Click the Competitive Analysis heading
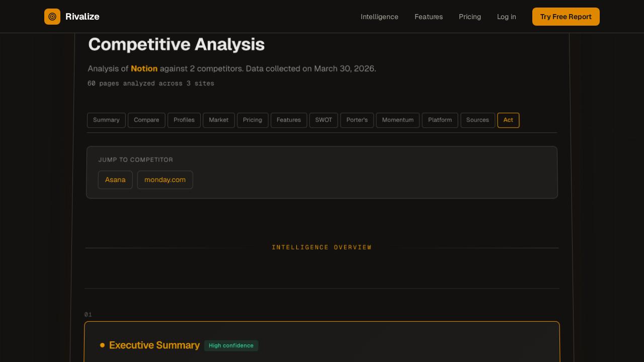This screenshot has height=362, width=644. pos(176,45)
